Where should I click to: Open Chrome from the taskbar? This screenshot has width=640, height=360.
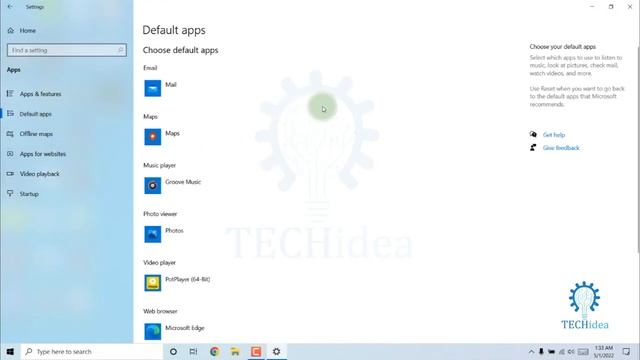click(x=214, y=351)
